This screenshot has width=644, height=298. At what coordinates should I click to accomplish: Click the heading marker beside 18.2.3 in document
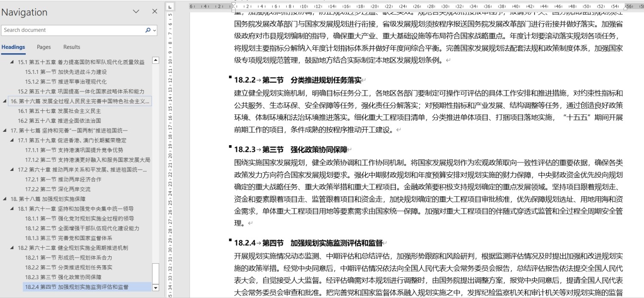tap(231, 147)
